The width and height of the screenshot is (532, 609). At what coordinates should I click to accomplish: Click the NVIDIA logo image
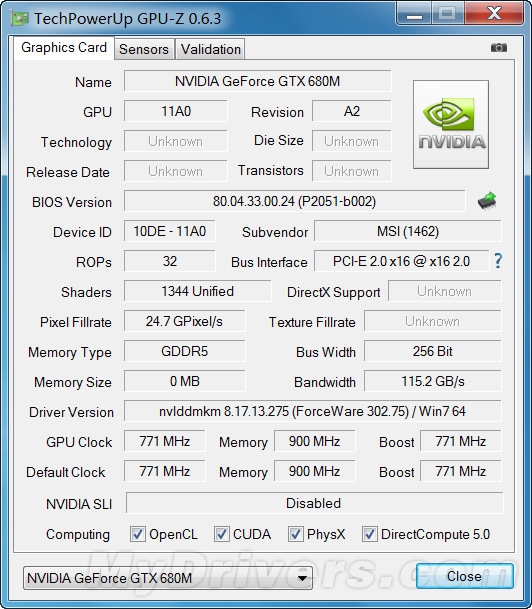click(x=451, y=124)
